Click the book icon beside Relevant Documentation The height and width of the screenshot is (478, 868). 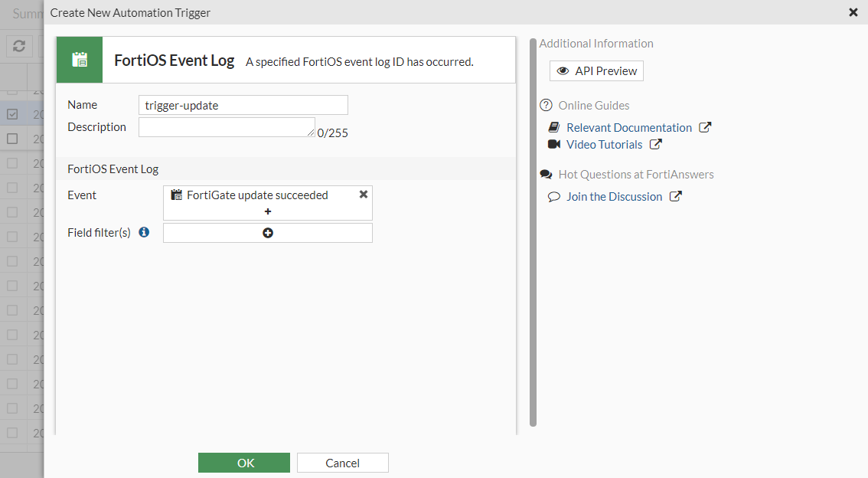click(553, 127)
